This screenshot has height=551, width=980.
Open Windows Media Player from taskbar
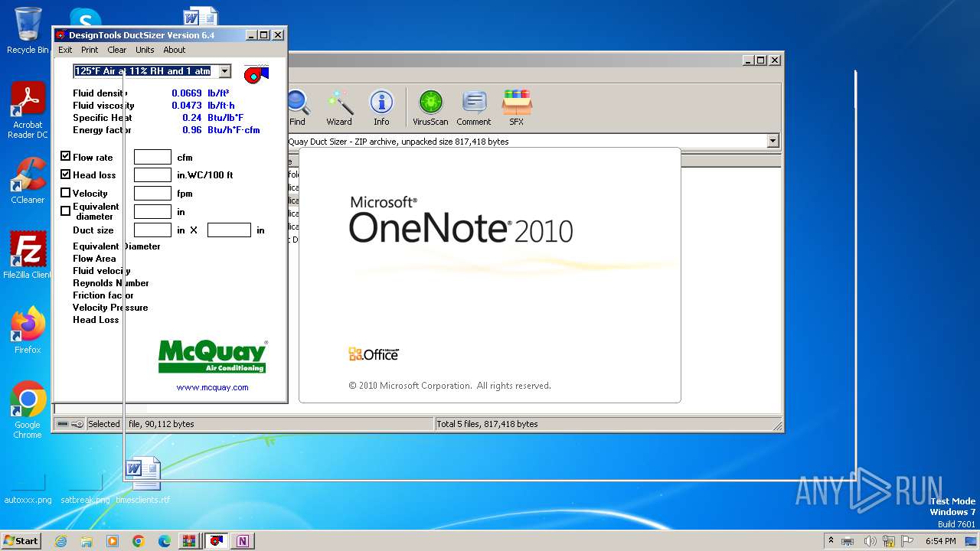pos(113,541)
